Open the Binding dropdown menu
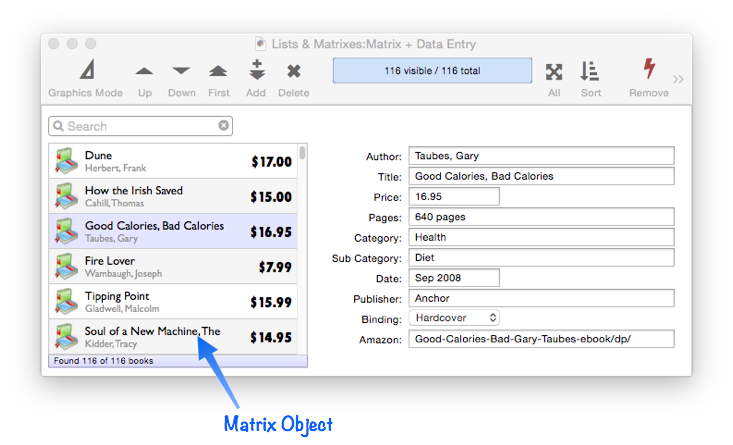Image resolution: width=733 pixels, height=445 pixels. (x=454, y=318)
